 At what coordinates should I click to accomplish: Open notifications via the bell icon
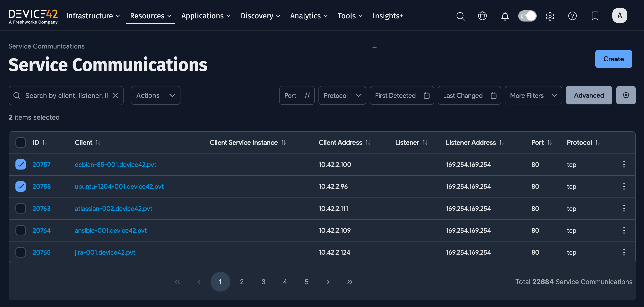tap(505, 16)
